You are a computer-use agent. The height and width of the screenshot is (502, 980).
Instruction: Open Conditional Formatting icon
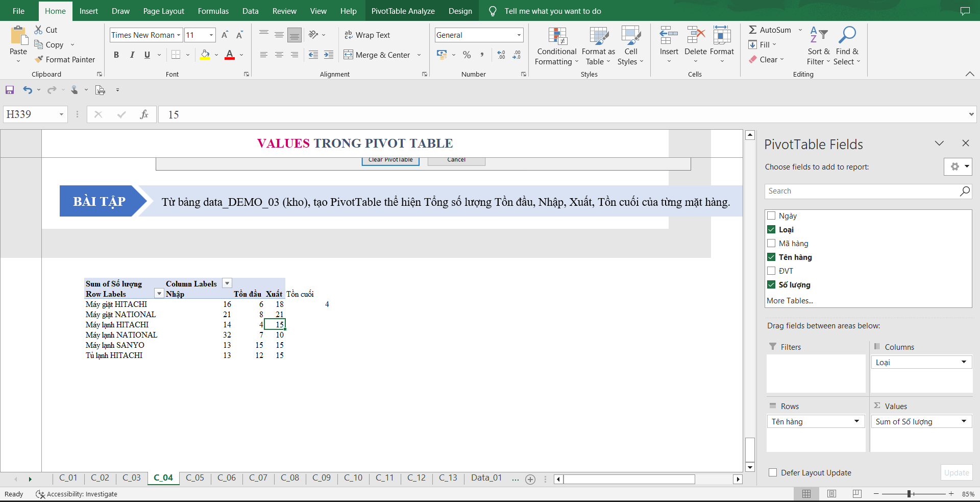point(557,36)
